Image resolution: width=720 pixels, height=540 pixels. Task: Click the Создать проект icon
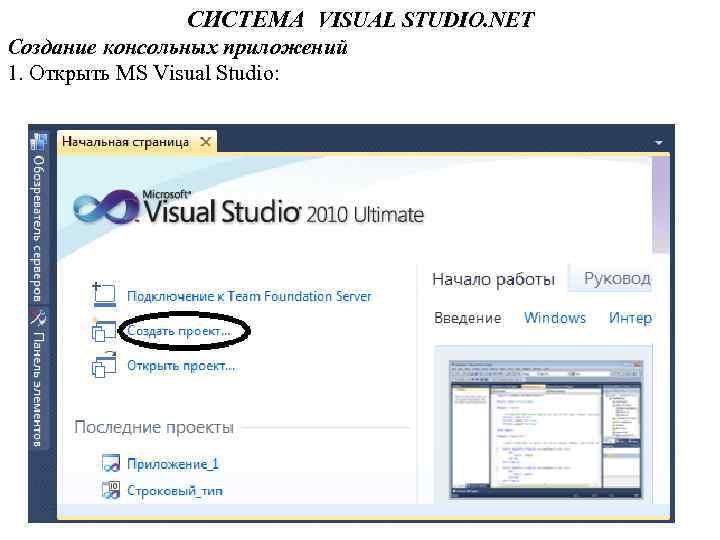[x=103, y=330]
